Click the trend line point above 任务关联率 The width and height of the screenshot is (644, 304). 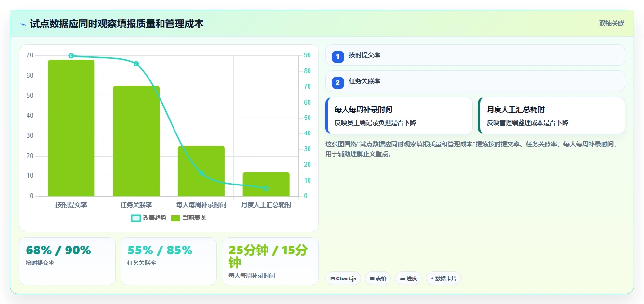(x=136, y=64)
